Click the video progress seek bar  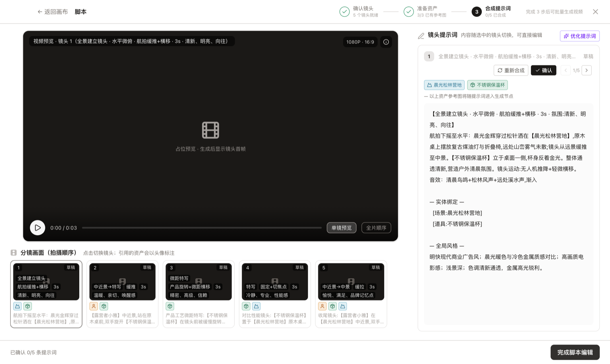[x=202, y=228]
